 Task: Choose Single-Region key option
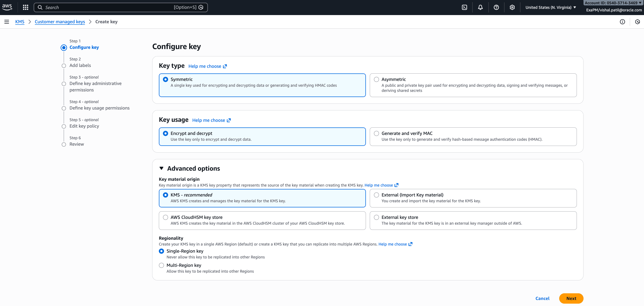161,251
